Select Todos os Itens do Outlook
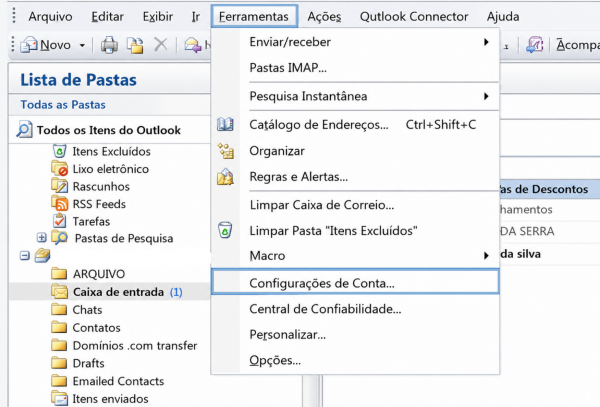Image resolution: width=600 pixels, height=407 pixels. pyautogui.click(x=108, y=130)
